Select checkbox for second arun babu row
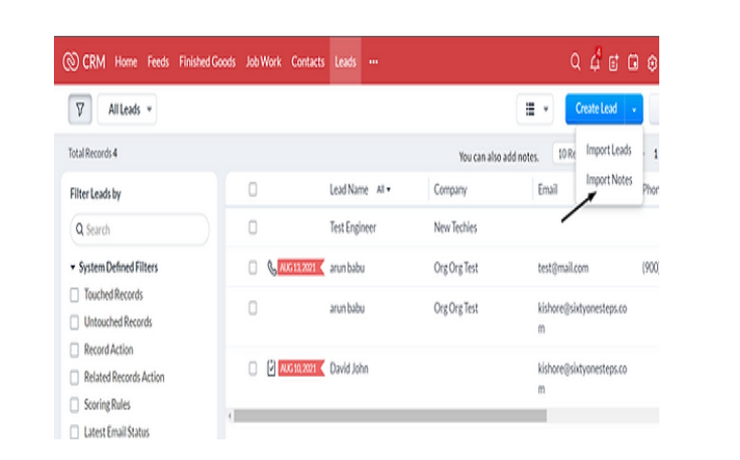Image resolution: width=740 pixels, height=460 pixels. (253, 308)
